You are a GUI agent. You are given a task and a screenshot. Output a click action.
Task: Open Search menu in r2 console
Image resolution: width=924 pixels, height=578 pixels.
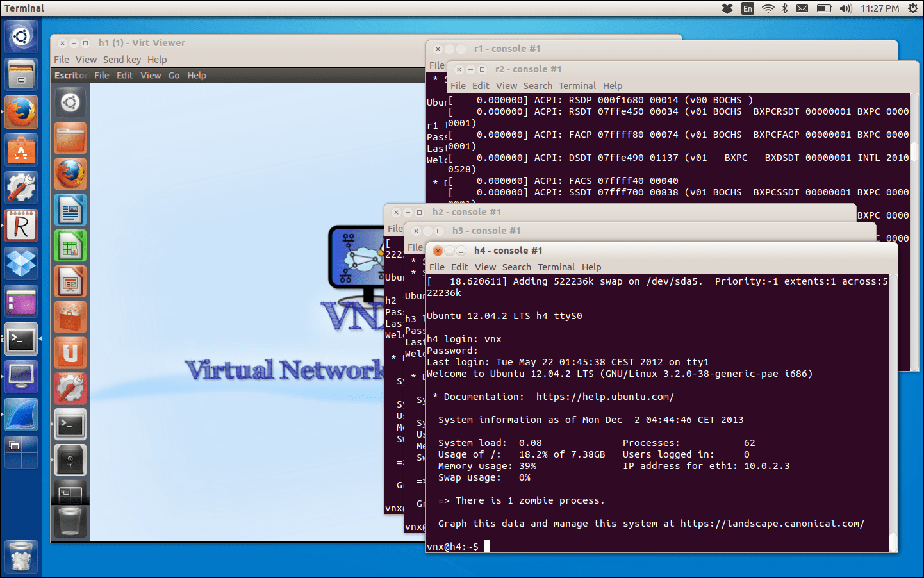coord(538,86)
